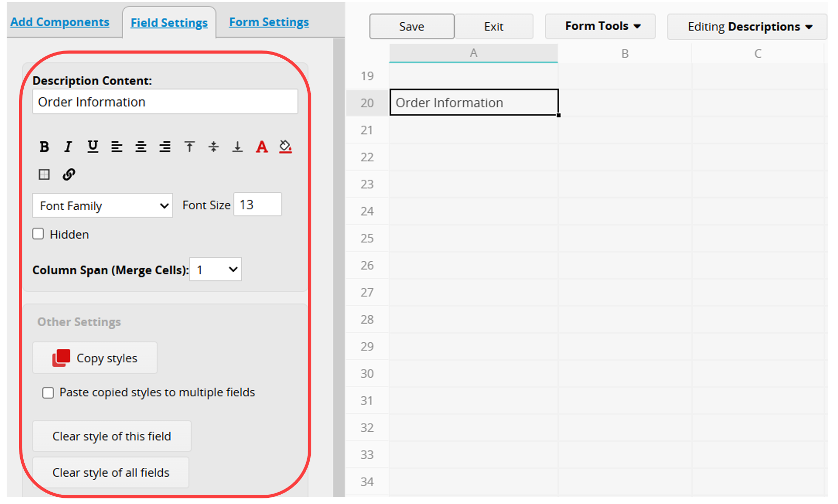Select column A header
This screenshot has width=838, height=504.
coord(474,53)
